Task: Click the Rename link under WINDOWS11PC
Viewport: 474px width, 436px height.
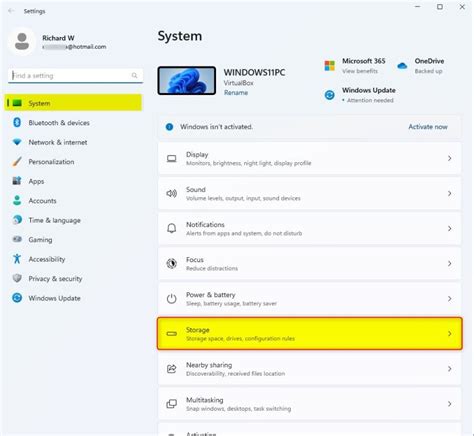Action: point(236,93)
